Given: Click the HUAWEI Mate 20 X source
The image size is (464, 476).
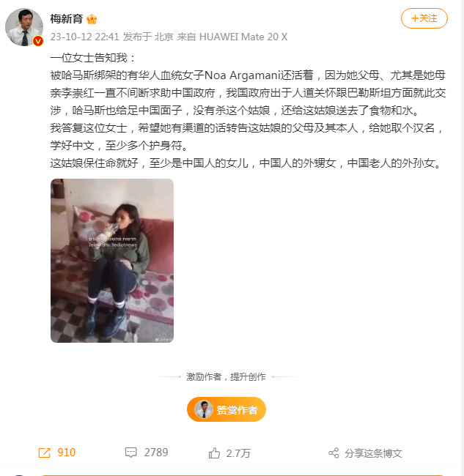Looking at the screenshot, I should pos(243,37).
